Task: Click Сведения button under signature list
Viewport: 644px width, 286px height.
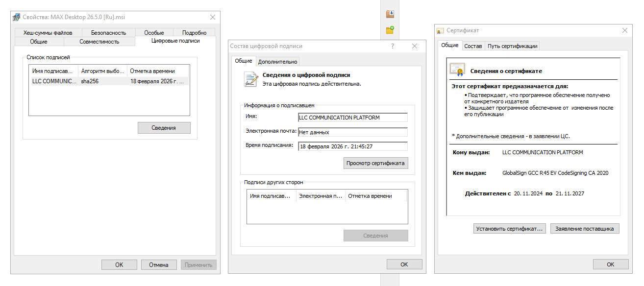Action: (164, 128)
